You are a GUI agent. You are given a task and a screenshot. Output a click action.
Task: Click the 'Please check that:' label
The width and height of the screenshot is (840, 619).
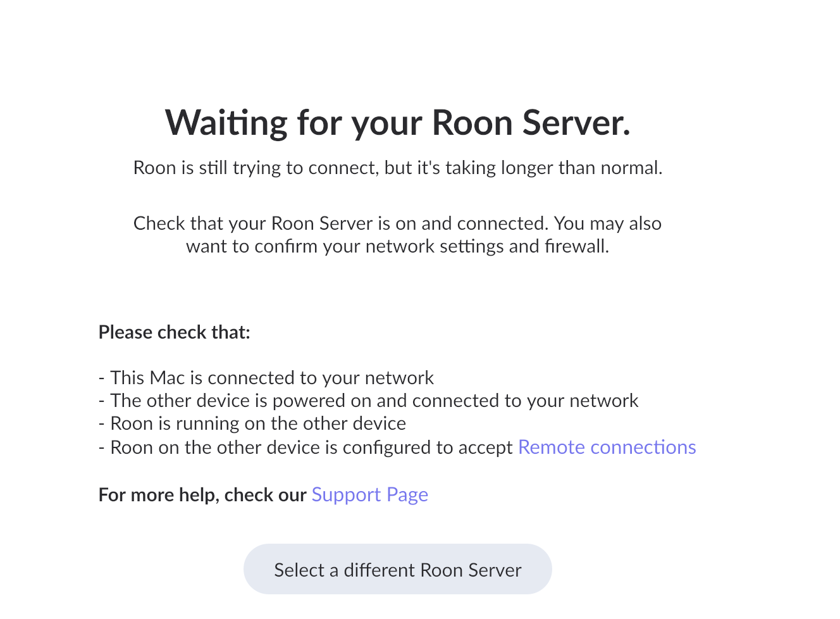pos(174,332)
